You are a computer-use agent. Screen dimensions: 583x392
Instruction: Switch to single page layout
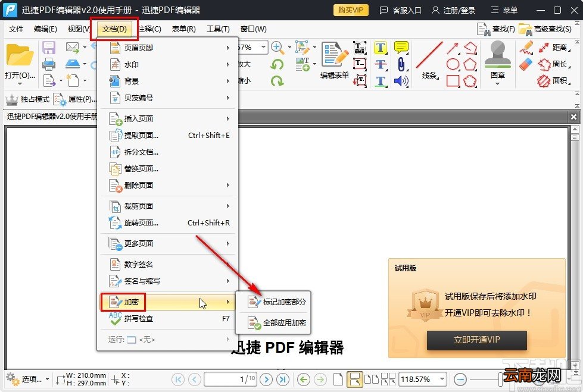coord(338,379)
